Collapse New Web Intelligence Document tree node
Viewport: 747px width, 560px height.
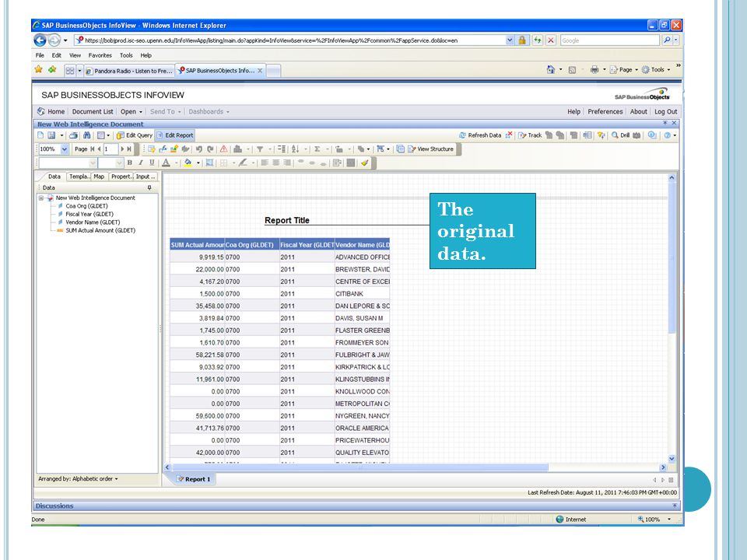[41, 198]
